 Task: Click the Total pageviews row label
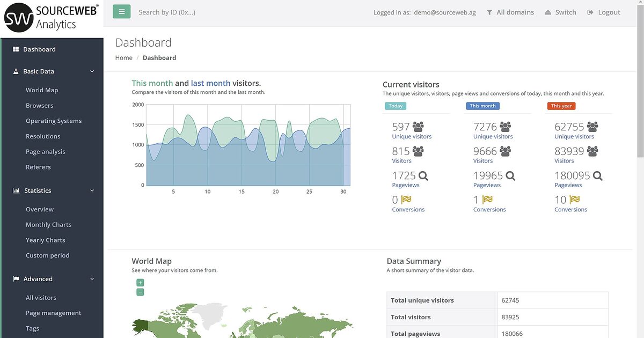pos(415,334)
